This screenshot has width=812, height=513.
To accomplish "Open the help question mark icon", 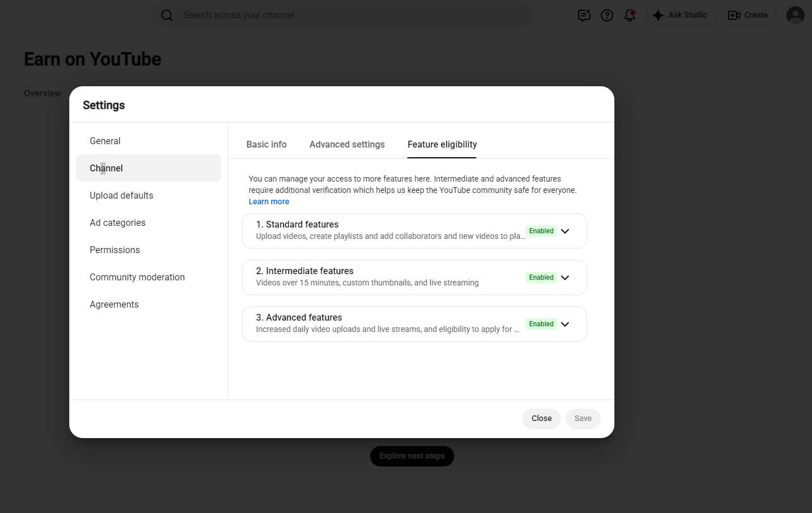I will (x=607, y=15).
